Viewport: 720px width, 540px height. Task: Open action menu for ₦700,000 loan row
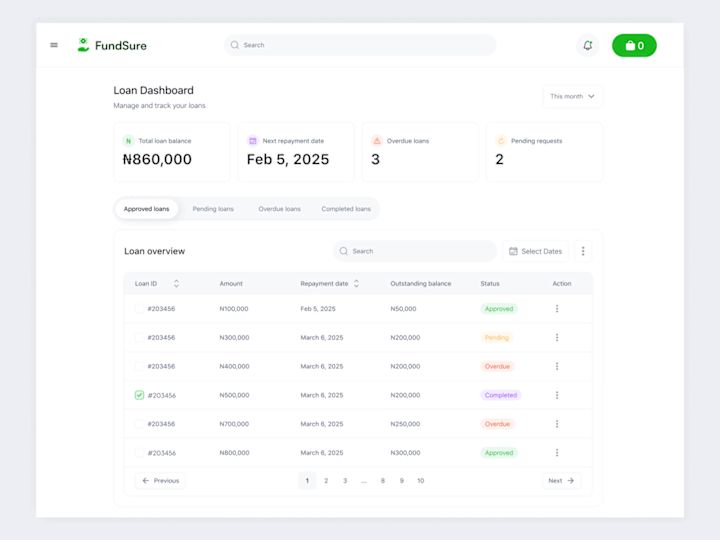click(x=557, y=424)
